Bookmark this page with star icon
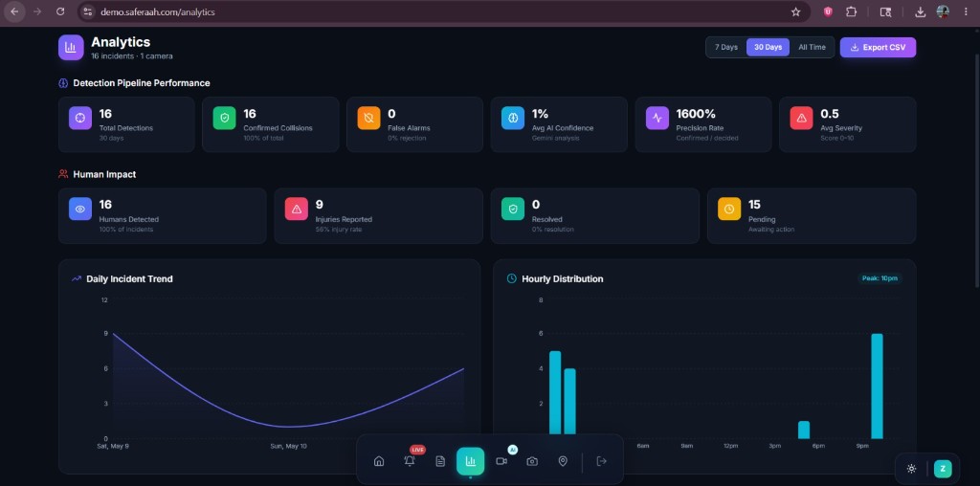 pyautogui.click(x=795, y=11)
